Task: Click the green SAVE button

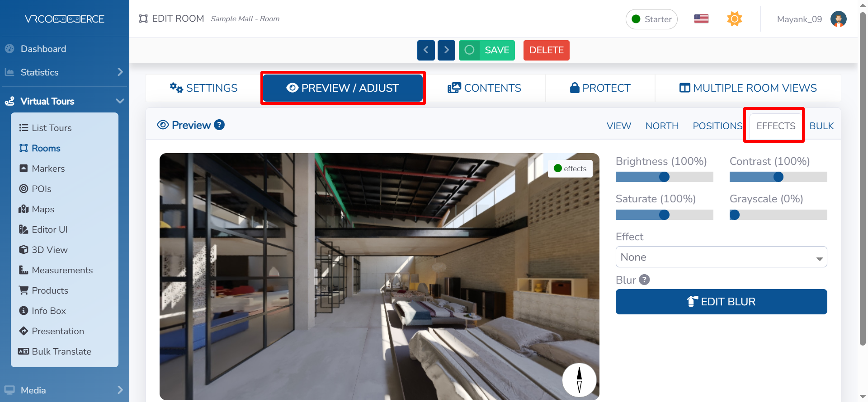Action: coord(487,50)
